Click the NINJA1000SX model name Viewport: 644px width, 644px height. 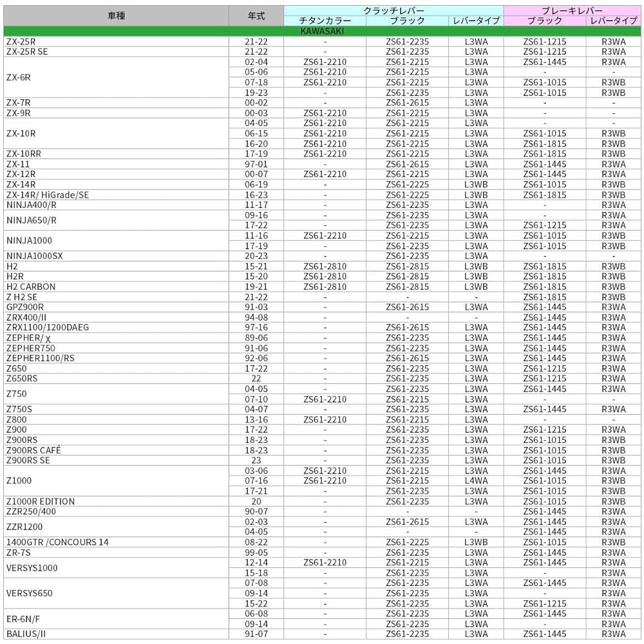point(35,256)
